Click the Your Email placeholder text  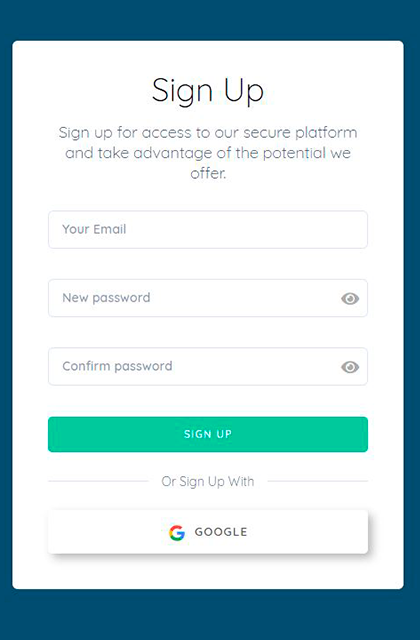(94, 229)
